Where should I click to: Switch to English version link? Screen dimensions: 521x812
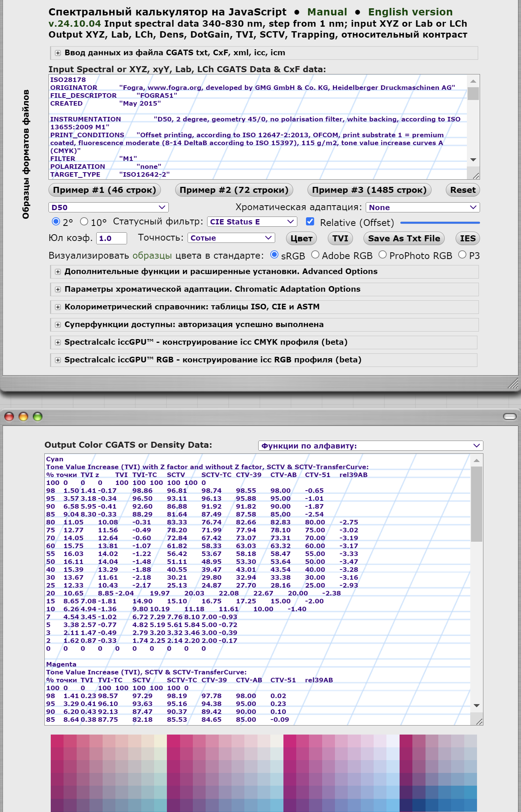pos(410,12)
